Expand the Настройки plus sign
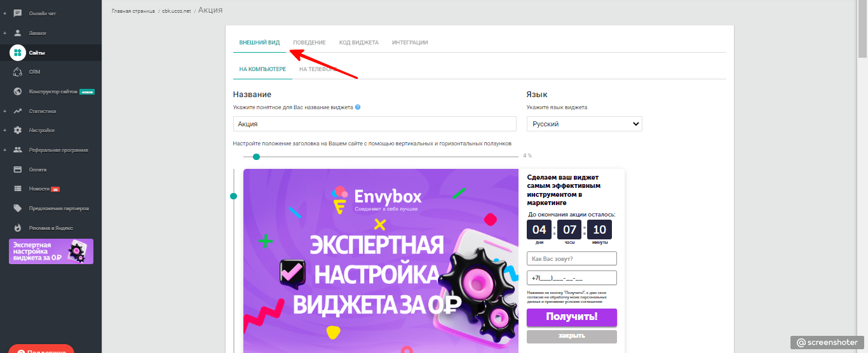The width and height of the screenshot is (868, 353). pyautogui.click(x=4, y=130)
